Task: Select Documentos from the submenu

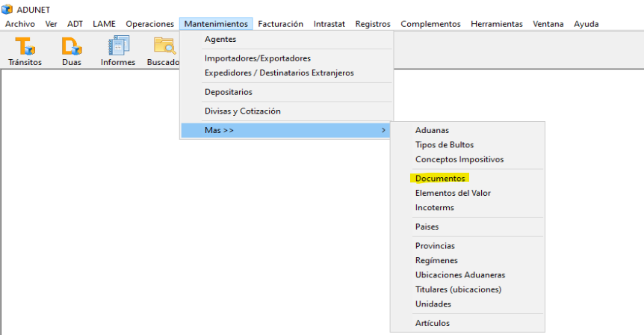Action: pyautogui.click(x=440, y=179)
